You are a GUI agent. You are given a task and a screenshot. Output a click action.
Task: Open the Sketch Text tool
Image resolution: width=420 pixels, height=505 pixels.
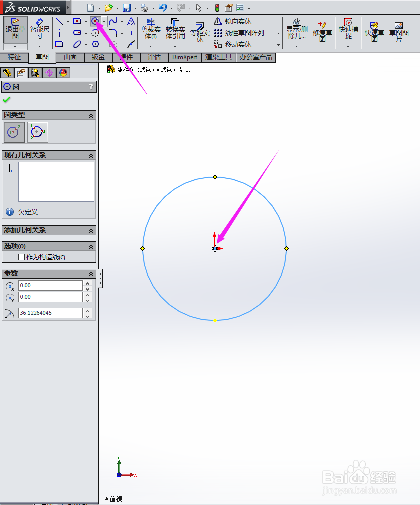pyautogui.click(x=131, y=22)
